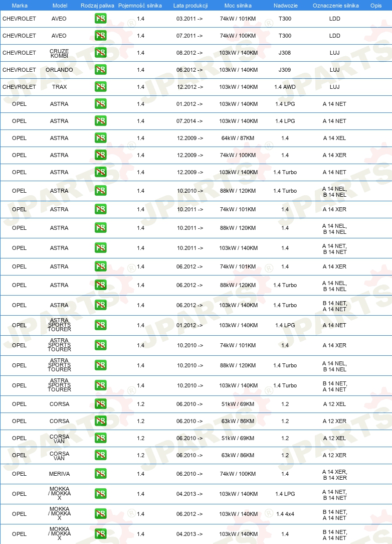Click T300 in Aveo 07.2011 row
This screenshot has width=392, height=544.
pos(285,36)
